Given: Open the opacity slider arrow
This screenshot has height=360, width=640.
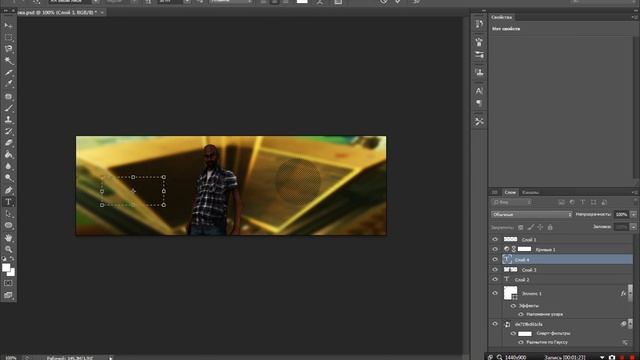Looking at the screenshot, I should [x=633, y=214].
